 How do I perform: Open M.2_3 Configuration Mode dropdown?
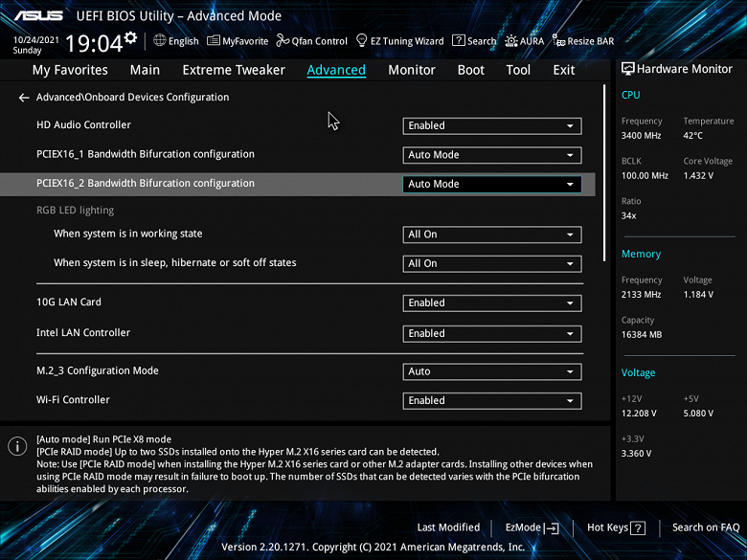(492, 371)
